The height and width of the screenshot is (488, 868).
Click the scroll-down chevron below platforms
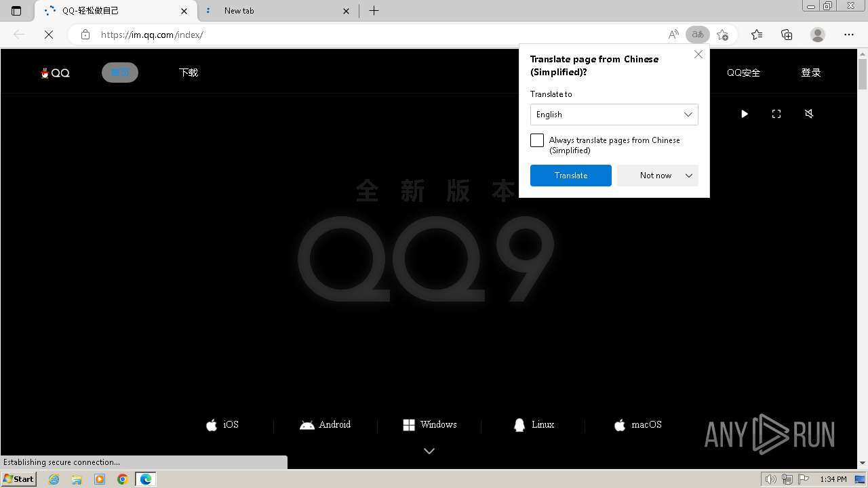coord(429,451)
